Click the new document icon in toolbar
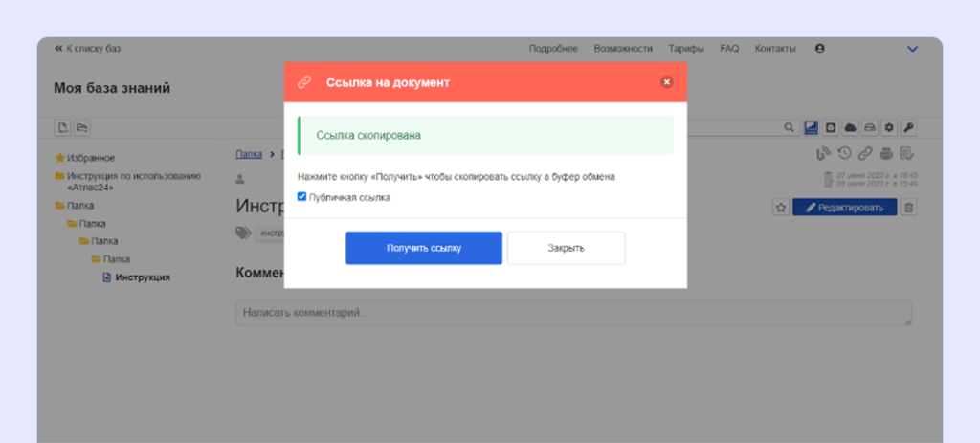980x443 pixels. [63, 127]
